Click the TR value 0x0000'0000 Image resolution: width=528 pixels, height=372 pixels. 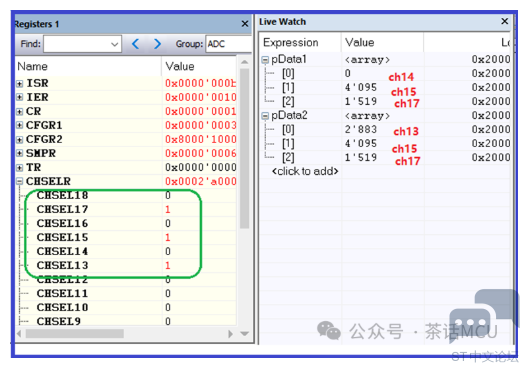(x=201, y=167)
